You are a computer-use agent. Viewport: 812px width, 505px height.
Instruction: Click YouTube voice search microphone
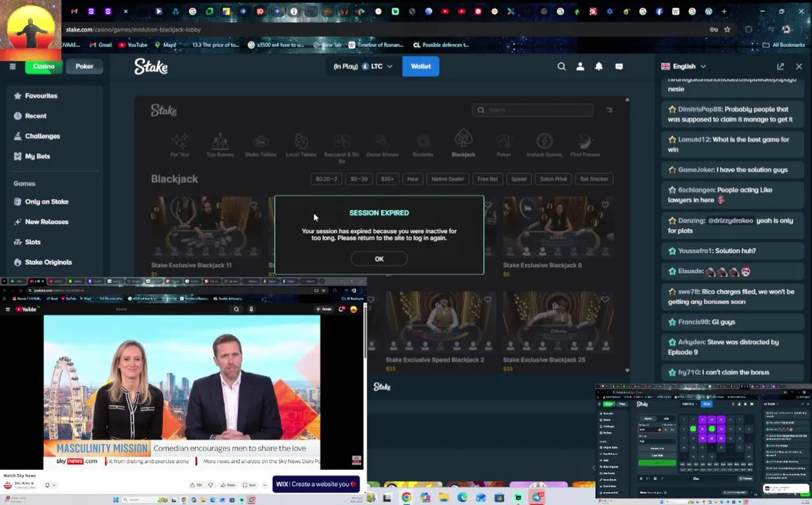point(251,309)
